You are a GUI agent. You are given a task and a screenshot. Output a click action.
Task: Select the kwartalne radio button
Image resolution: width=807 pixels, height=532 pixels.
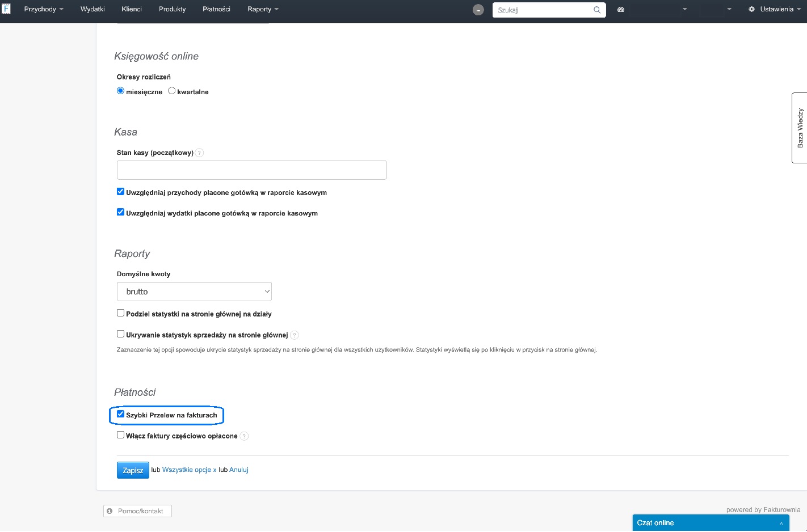(171, 91)
